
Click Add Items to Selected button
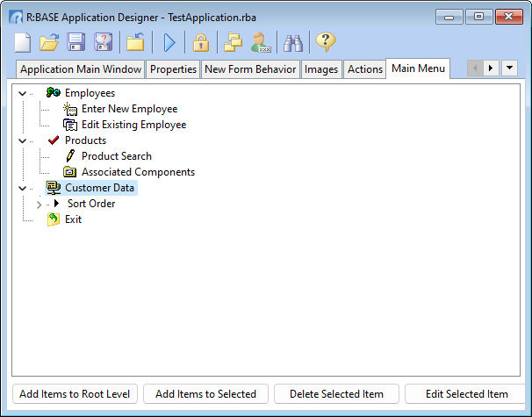(x=205, y=394)
